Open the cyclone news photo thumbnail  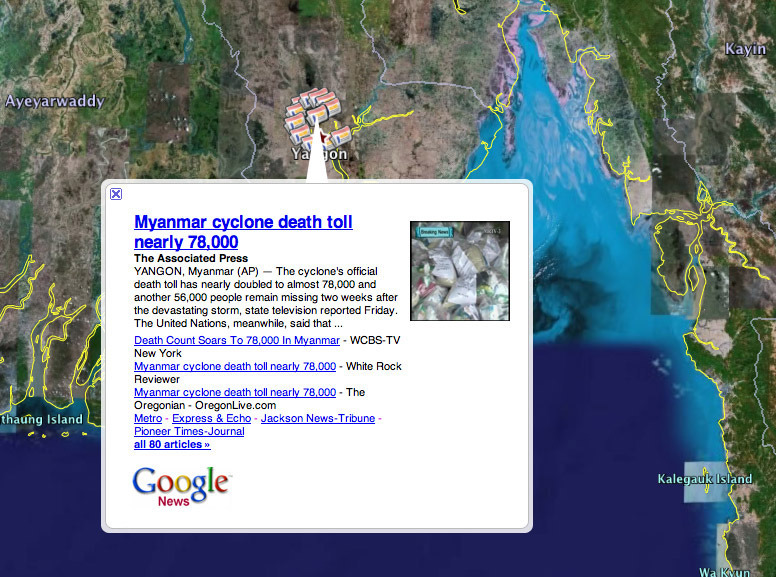(460, 271)
